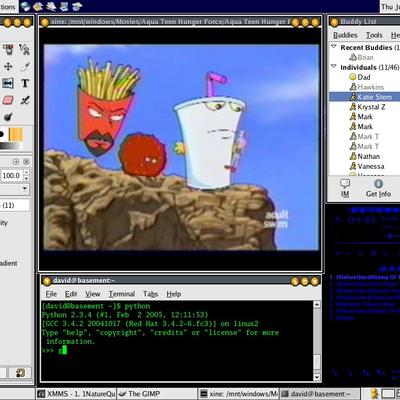Select the scissors-like tool above the brush
The image size is (400, 400).
24,49
